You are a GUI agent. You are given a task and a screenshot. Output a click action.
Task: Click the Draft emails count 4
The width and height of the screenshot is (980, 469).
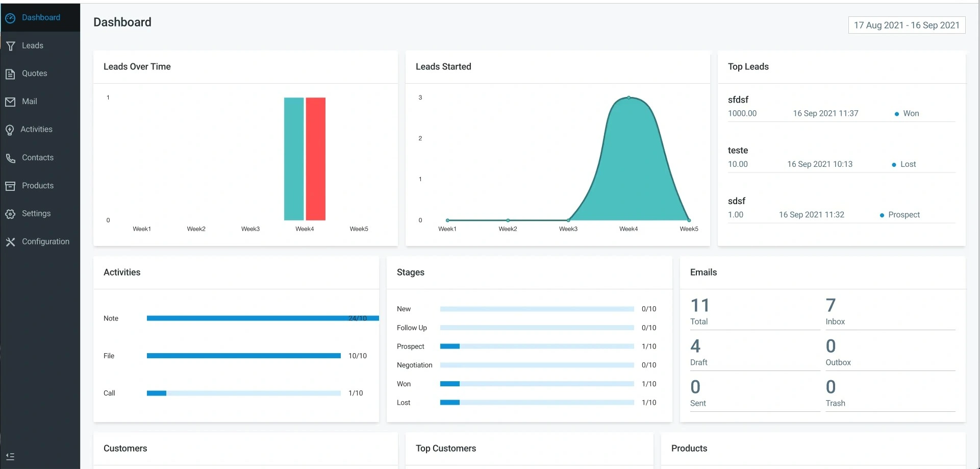pyautogui.click(x=695, y=346)
